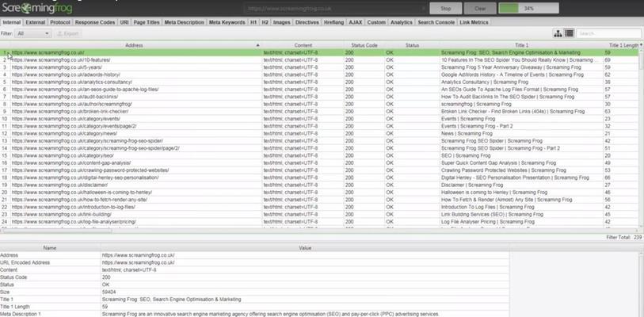The image size is (644, 317).
Task: Open the Custom tab
Action: [376, 23]
